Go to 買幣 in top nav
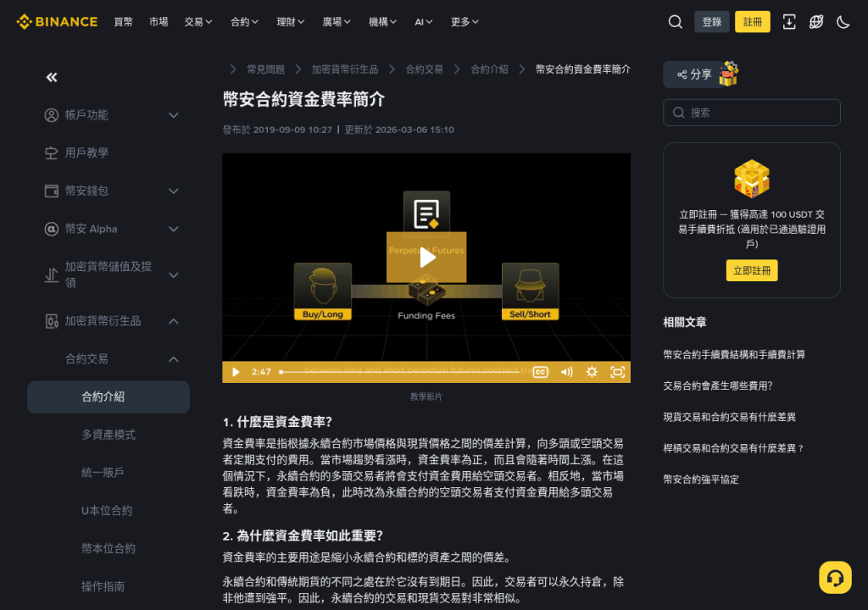868x610 pixels. tap(124, 21)
